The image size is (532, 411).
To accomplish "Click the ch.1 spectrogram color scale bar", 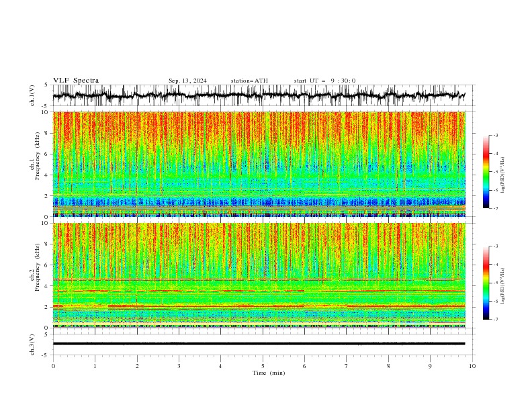I will tap(486, 172).
